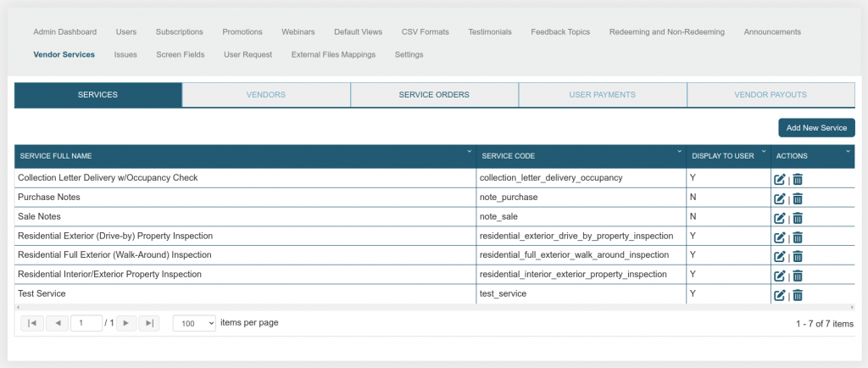Screen dimensions: 868x368
Task: Open Service Full Name column menu
Action: coord(470,152)
